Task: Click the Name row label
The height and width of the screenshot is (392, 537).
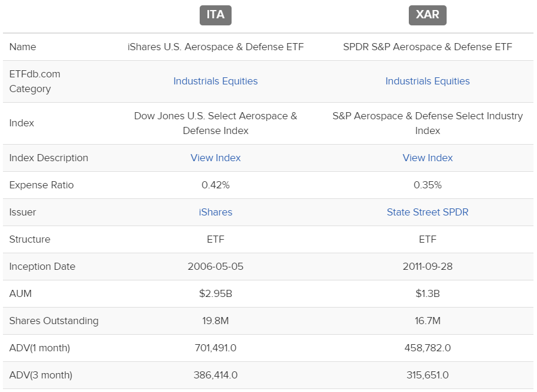Action: [22, 47]
